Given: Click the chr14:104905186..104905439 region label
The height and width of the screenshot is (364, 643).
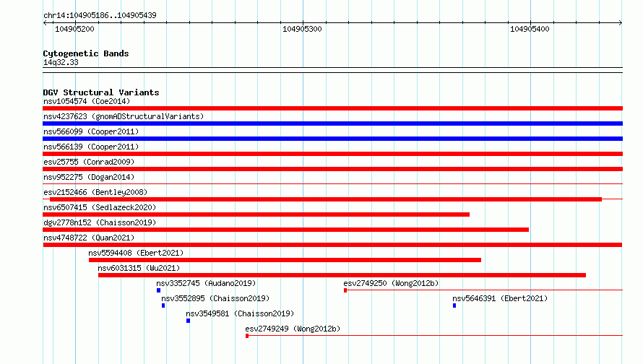Looking at the screenshot, I should coord(100,16).
